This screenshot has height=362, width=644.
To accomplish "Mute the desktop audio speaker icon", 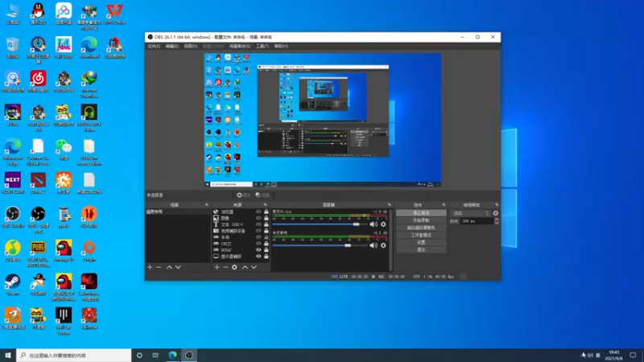I will tap(374, 245).
